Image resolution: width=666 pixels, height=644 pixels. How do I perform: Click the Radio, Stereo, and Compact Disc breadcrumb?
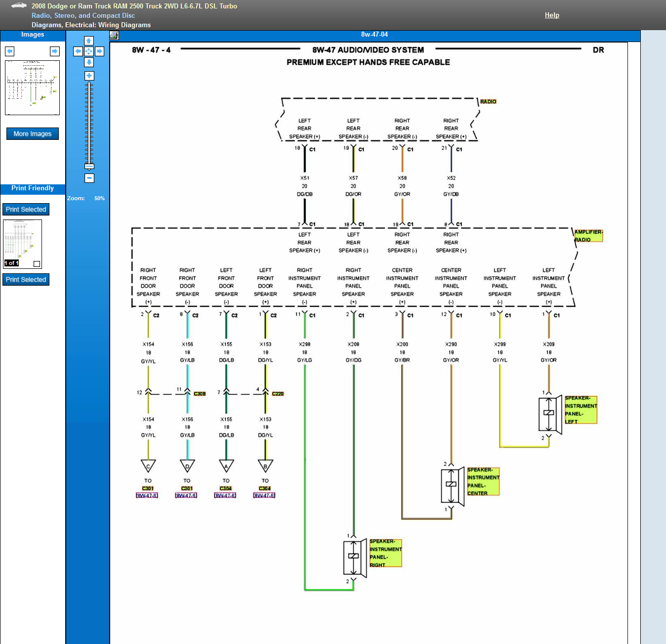point(83,15)
